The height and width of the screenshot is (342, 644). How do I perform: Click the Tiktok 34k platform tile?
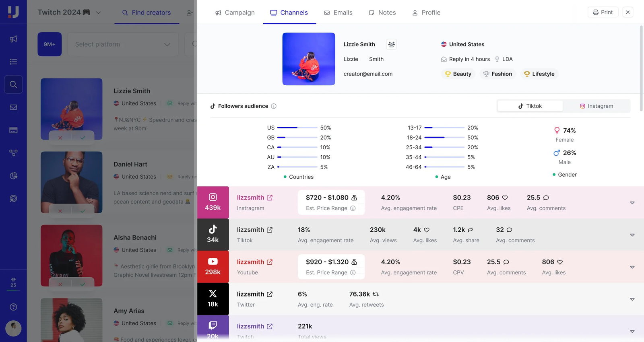pos(213,234)
